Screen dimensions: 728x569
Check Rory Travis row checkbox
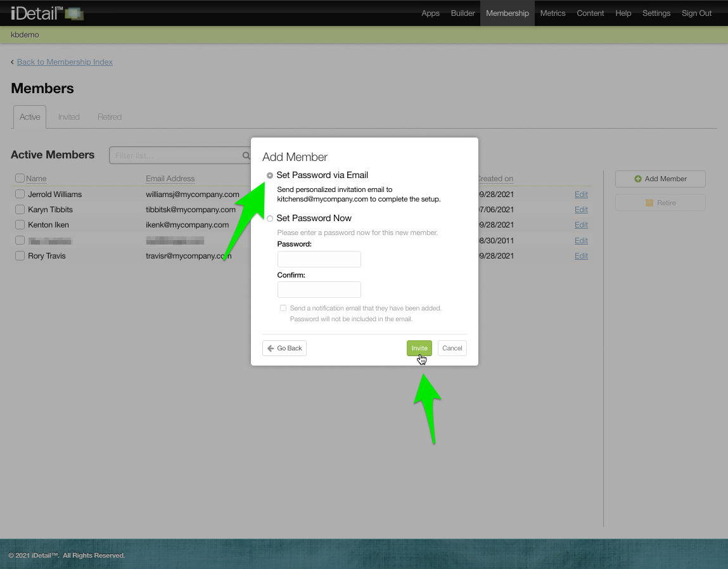[20, 255]
